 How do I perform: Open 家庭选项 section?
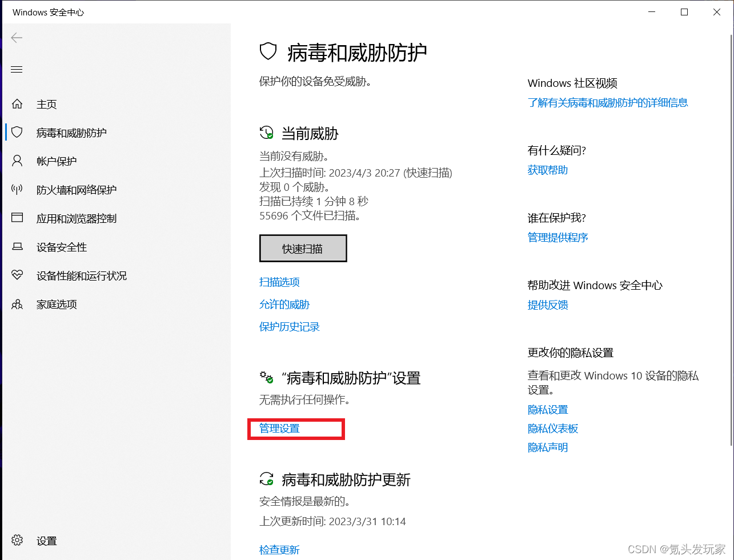point(57,305)
